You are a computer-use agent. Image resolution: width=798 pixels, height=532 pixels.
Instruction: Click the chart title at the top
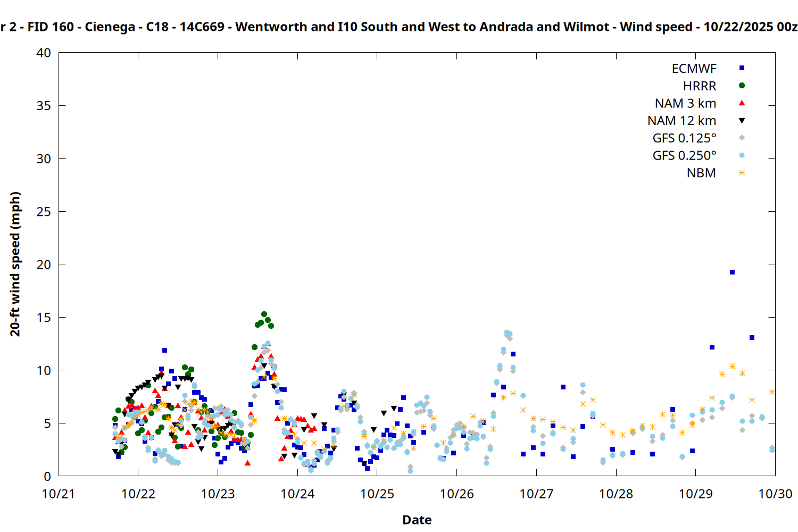click(399, 27)
